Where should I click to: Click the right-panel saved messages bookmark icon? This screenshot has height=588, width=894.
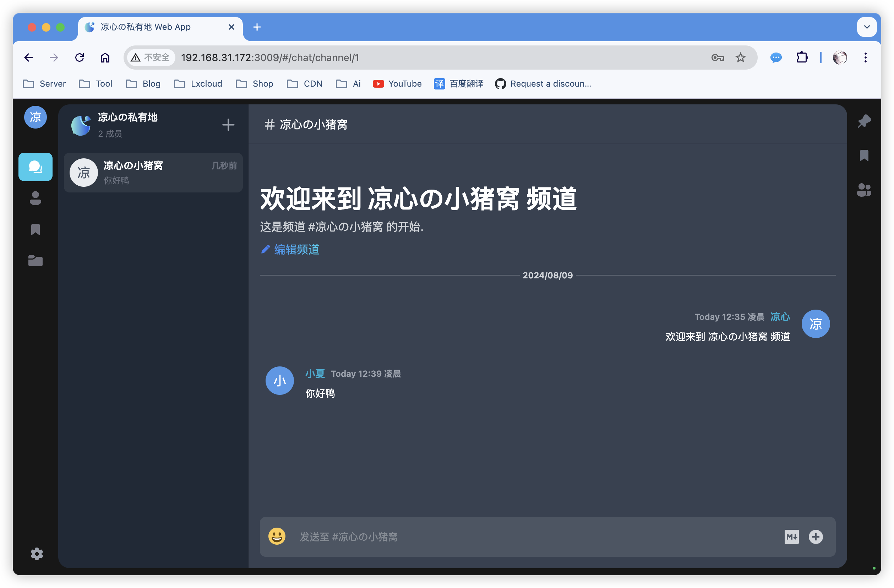864,155
